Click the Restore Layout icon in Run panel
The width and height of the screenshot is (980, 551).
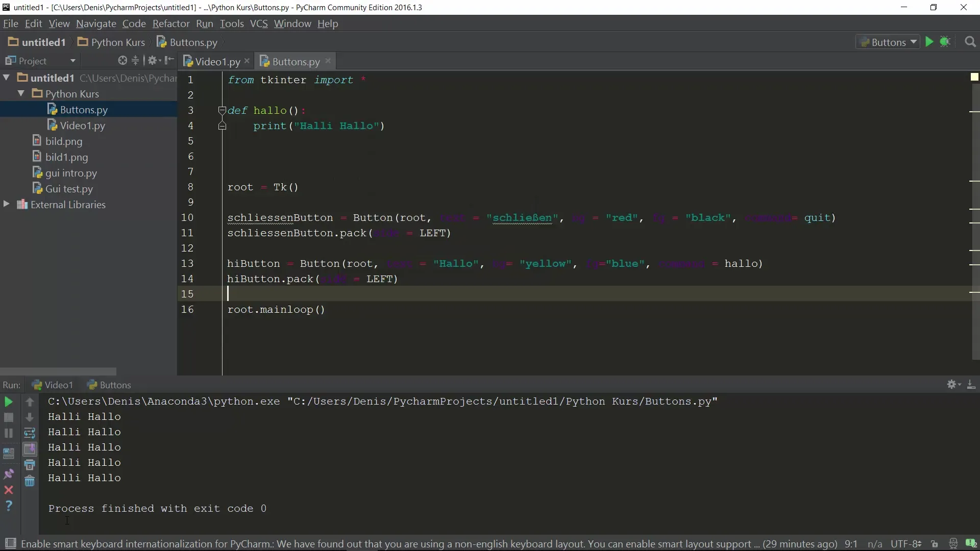point(9,453)
